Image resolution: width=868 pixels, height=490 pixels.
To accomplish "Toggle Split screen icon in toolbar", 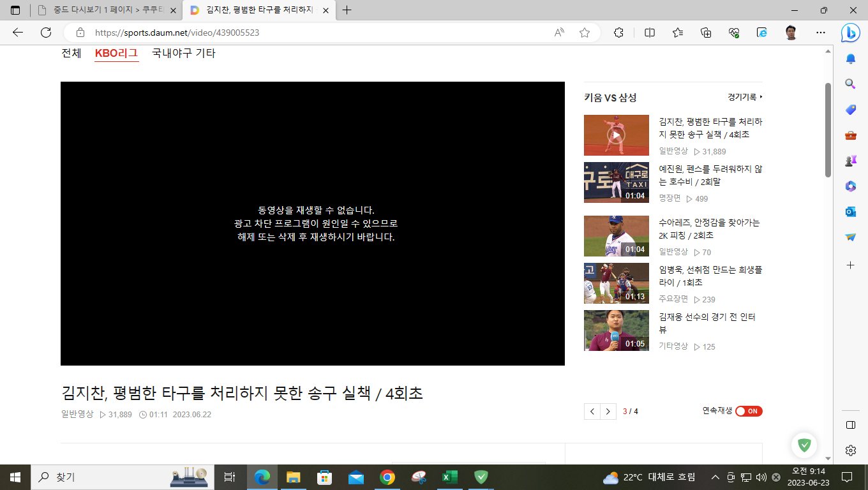I will (x=650, y=33).
